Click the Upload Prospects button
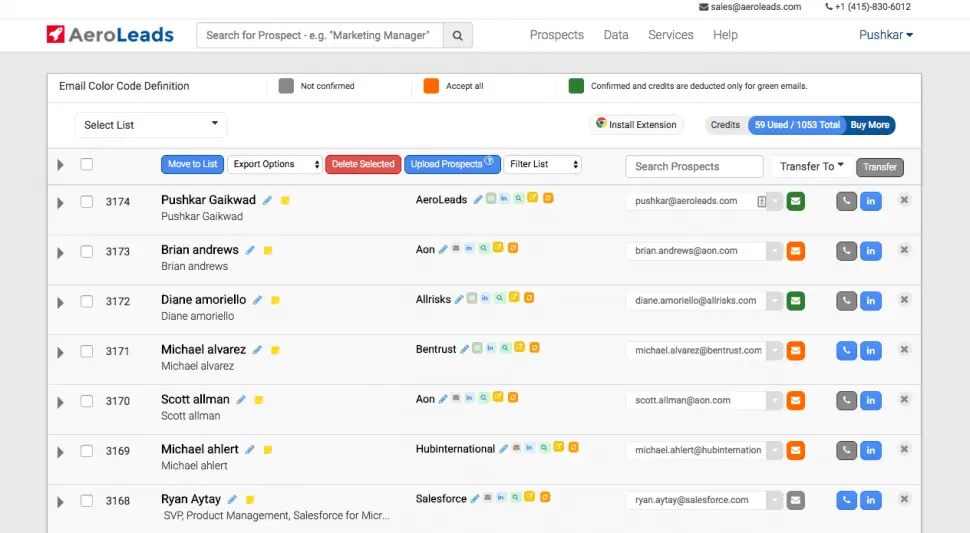 (452, 164)
